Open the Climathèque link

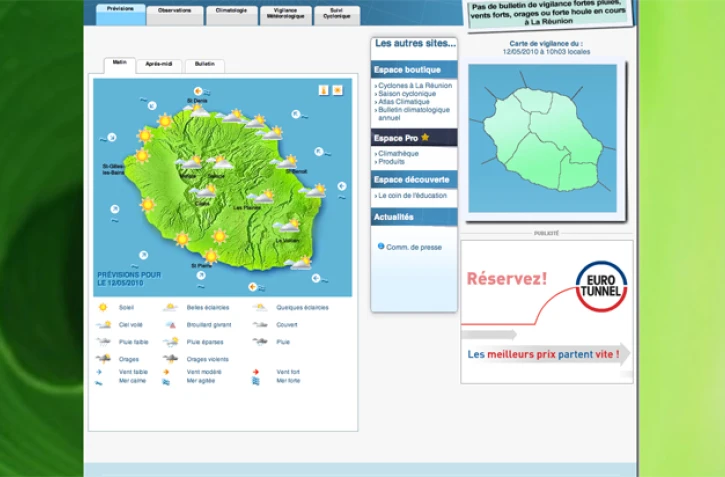pos(399,153)
